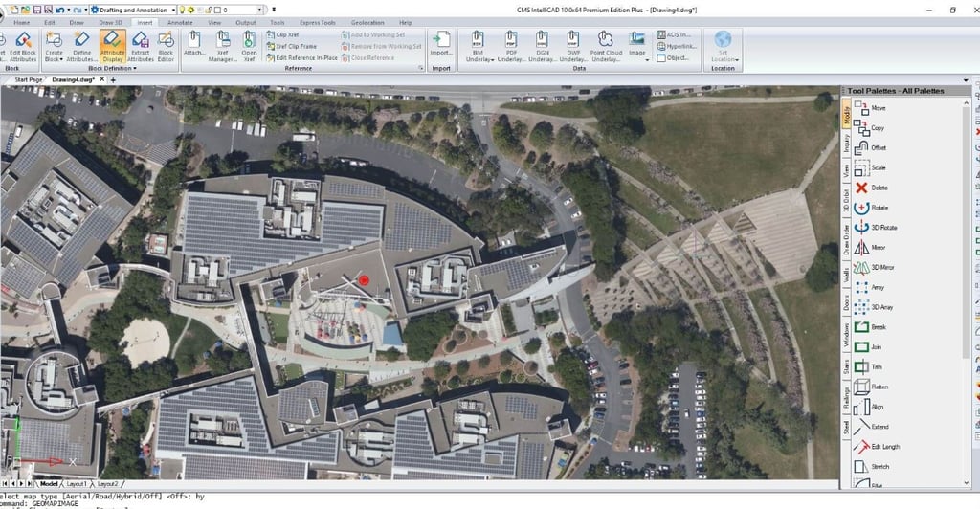Screen dimensions: 980x509
Task: Click the Object insert command
Action: [x=673, y=58]
